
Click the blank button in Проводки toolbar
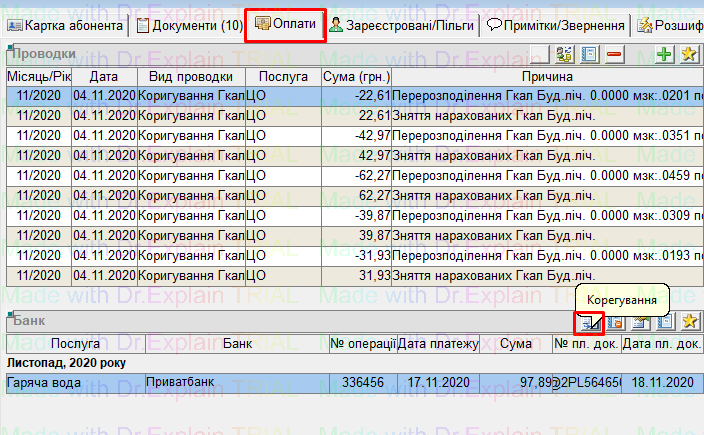[540, 55]
